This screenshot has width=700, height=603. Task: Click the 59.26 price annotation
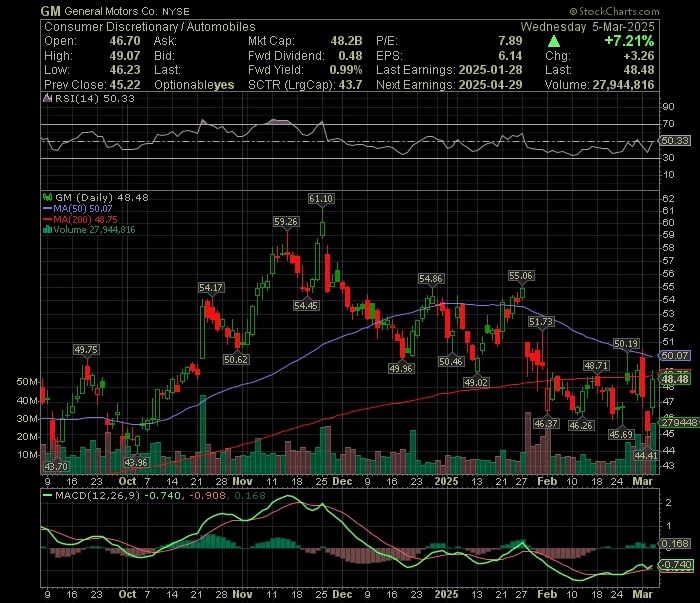(286, 221)
